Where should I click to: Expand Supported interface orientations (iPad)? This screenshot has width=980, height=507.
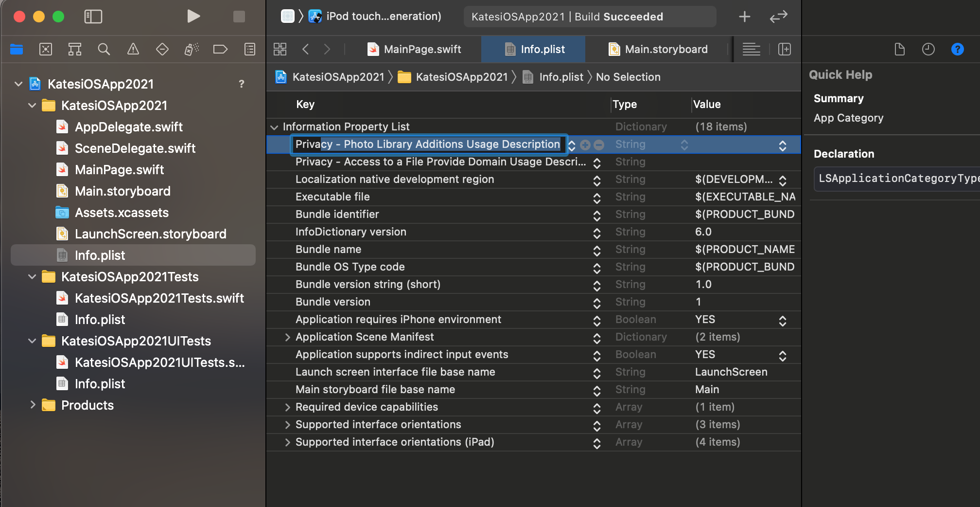[x=287, y=442]
